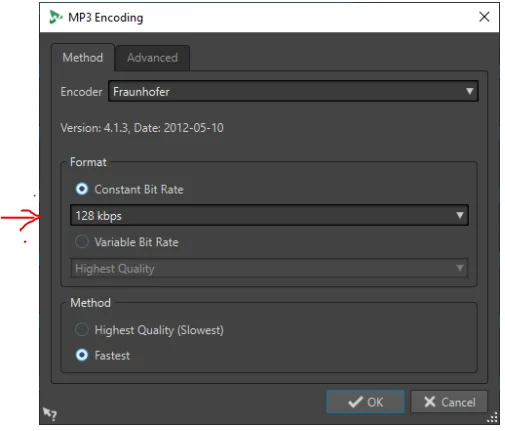Screen dimensions: 505x431
Task: Click the Version 4.1.3 date text
Action: point(142,128)
